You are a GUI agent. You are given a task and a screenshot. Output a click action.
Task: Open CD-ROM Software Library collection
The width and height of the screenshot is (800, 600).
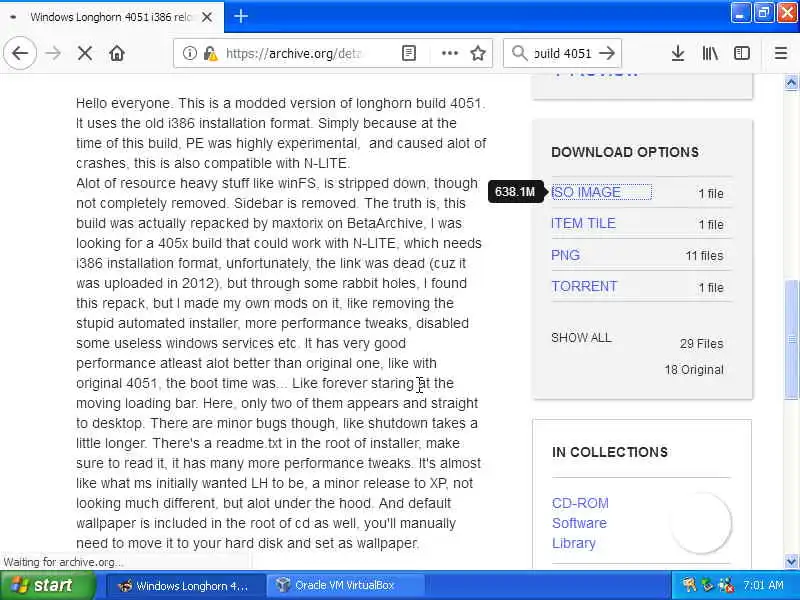[x=580, y=523]
